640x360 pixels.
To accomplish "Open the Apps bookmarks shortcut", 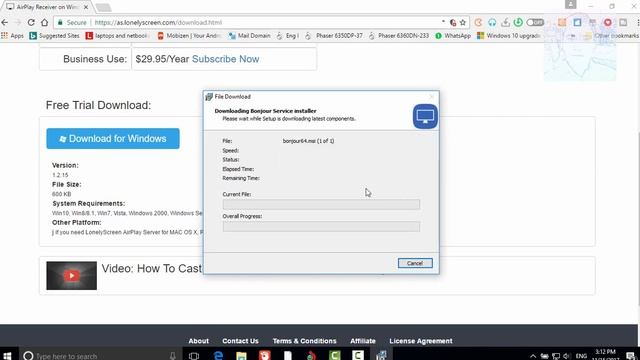I will 13,36.
